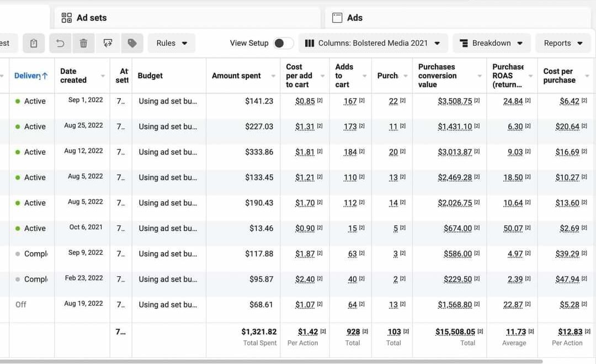
Task: Click the clipboard paste icon in toolbar
Action: coord(34,43)
